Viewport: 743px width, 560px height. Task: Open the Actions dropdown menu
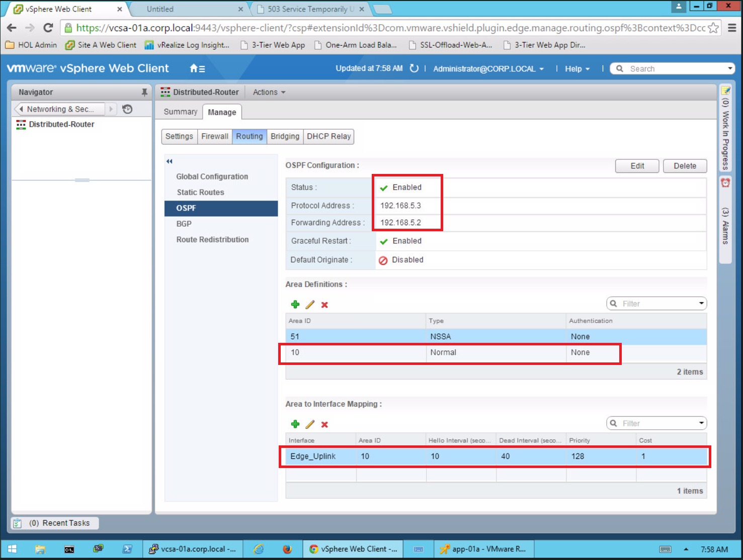(269, 92)
